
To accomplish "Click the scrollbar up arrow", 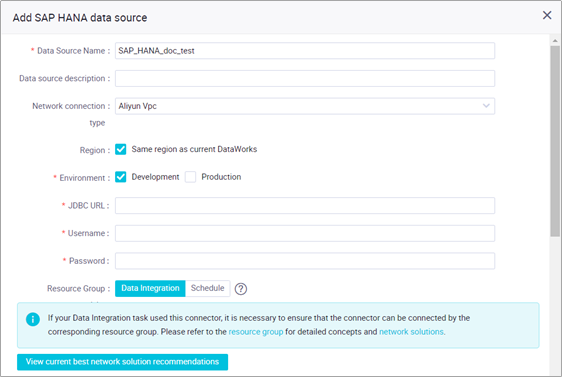I will [x=555, y=40].
